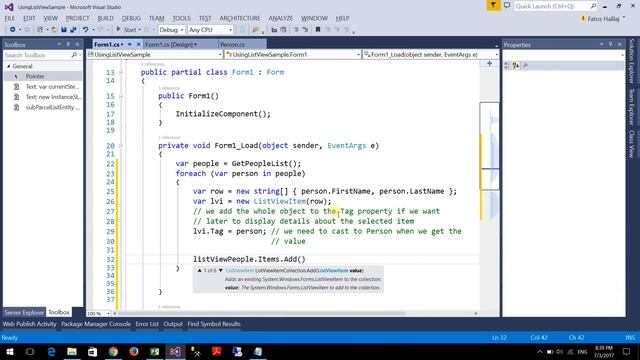Click the Property Pages wrench icon
Screen dimensions: 640x360
pos(525,65)
